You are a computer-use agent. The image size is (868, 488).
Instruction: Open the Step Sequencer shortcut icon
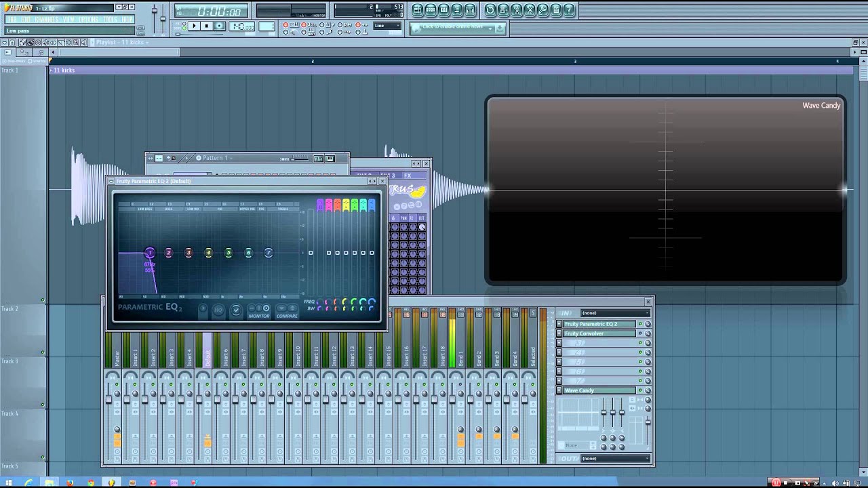[431, 9]
